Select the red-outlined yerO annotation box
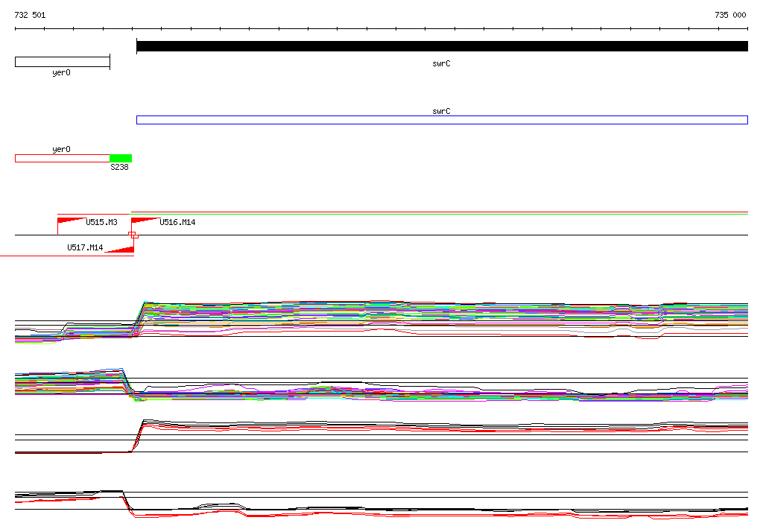Viewport: 763px width, 532px height. pos(63,158)
